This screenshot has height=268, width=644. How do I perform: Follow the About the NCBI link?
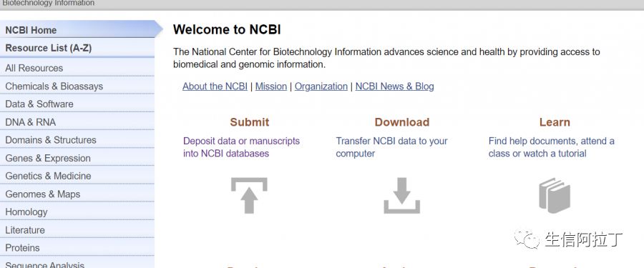tap(215, 86)
